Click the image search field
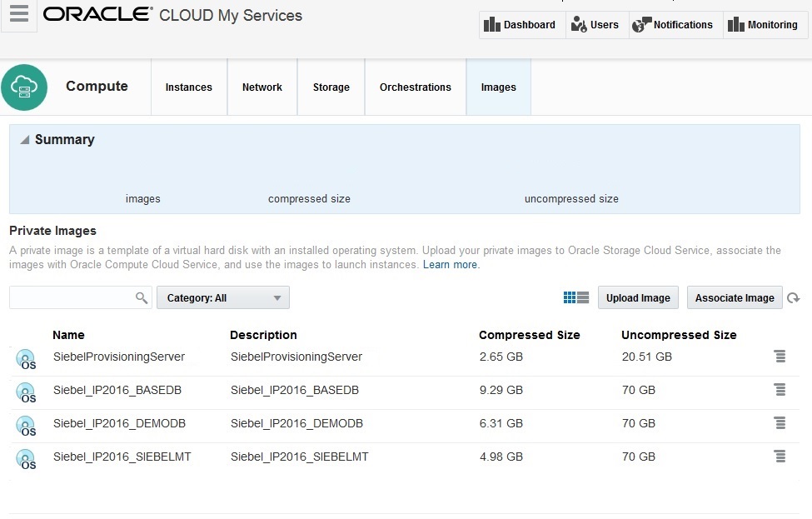 click(75, 297)
